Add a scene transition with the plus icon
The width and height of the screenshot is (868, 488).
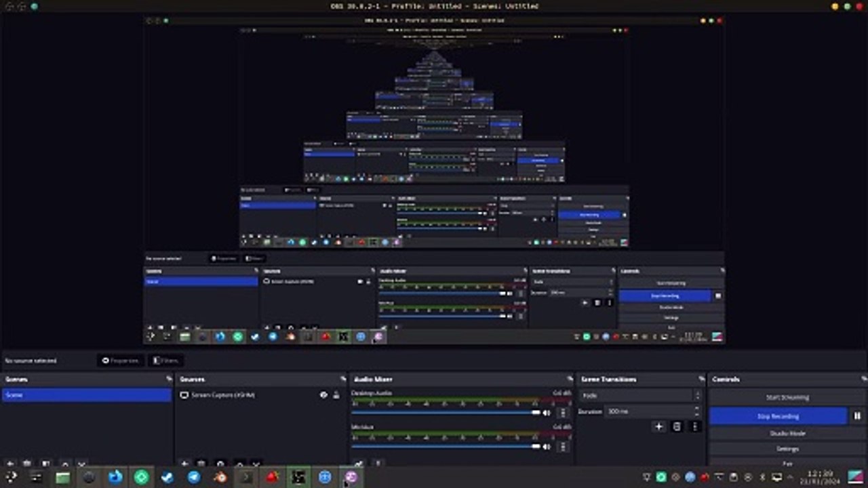658,426
